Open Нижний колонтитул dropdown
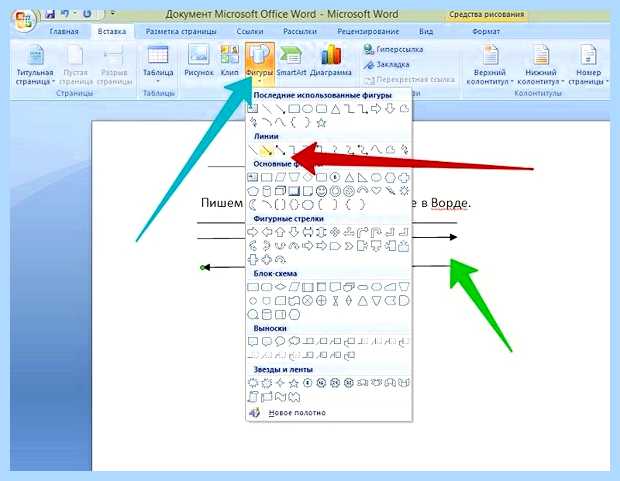The height and width of the screenshot is (481, 620). pyautogui.click(x=541, y=66)
